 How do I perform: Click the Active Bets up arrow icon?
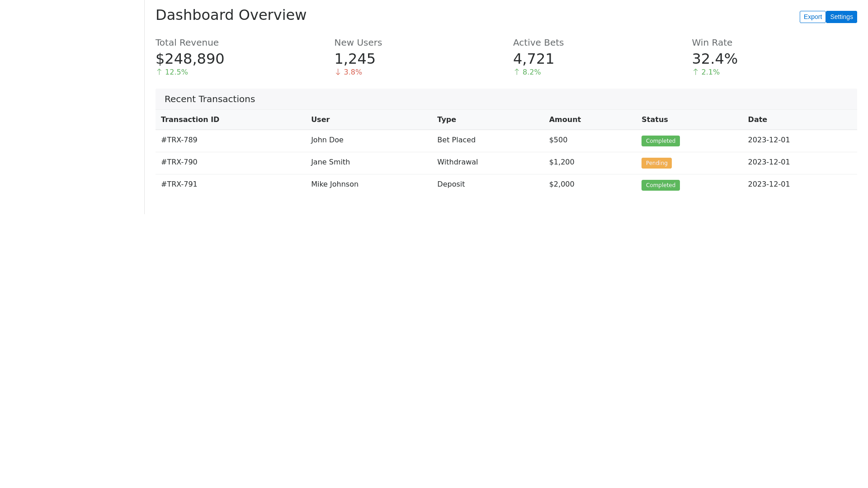click(x=517, y=72)
